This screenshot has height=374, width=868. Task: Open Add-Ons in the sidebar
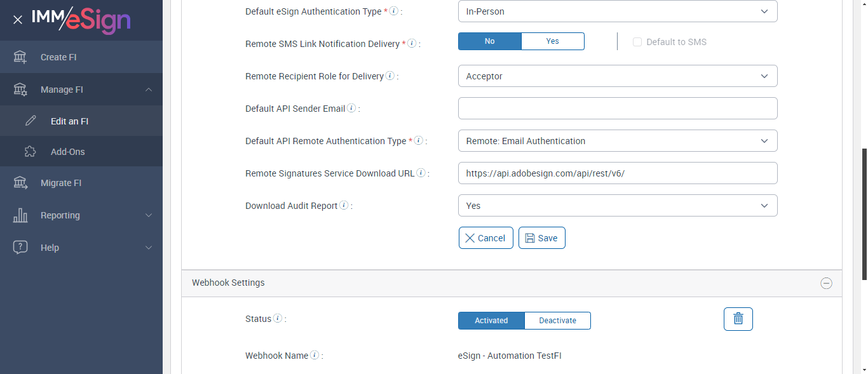(x=67, y=152)
